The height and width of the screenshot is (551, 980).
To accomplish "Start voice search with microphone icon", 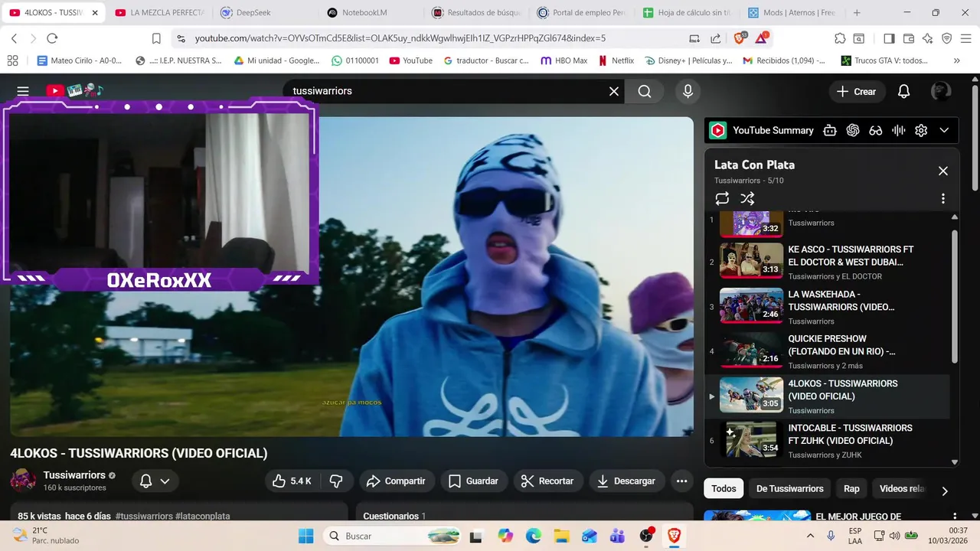I will tap(688, 91).
